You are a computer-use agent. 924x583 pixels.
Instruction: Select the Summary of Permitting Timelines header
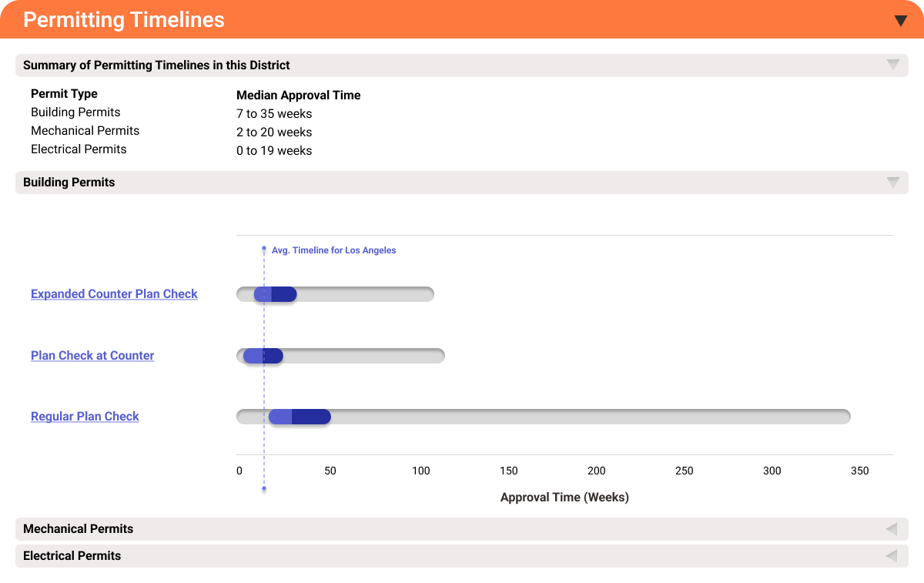(x=462, y=65)
